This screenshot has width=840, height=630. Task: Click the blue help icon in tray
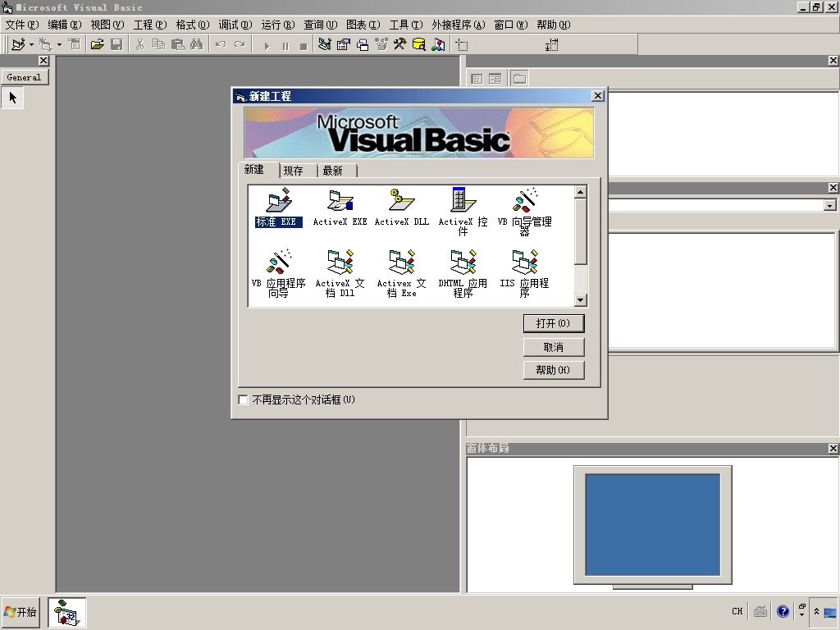pyautogui.click(x=783, y=611)
